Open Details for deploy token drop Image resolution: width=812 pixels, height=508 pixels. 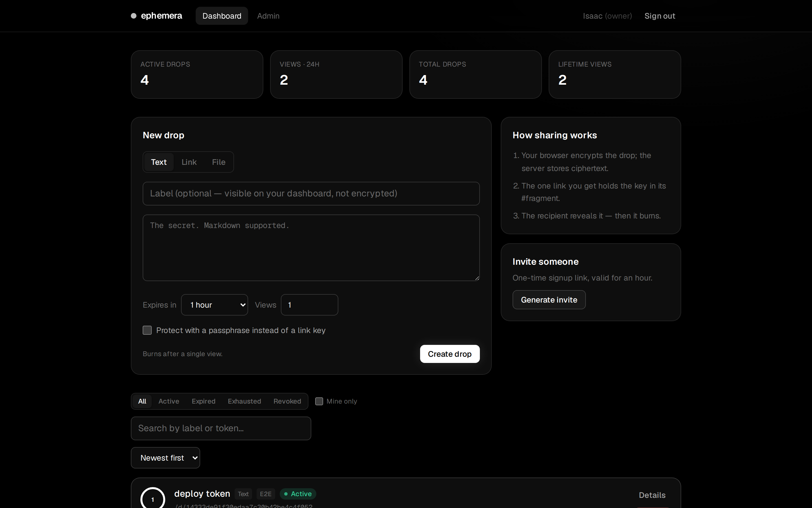tap(652, 495)
